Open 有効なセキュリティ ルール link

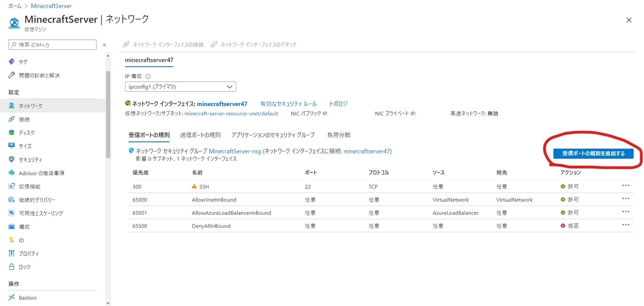coord(288,104)
